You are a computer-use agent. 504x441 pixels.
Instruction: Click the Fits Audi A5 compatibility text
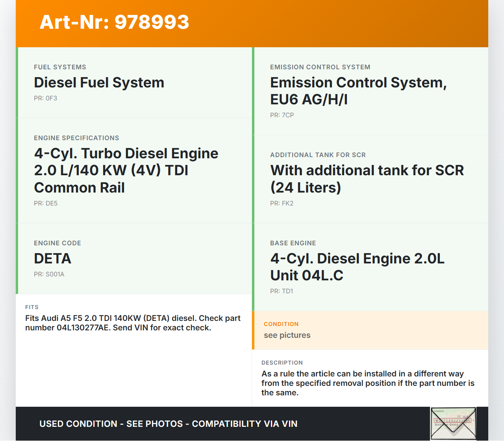[133, 323]
